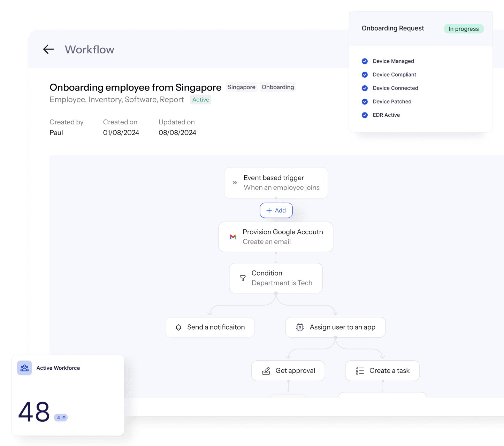Click the signature icon in Get approval
The image size is (504, 446).
266,371
